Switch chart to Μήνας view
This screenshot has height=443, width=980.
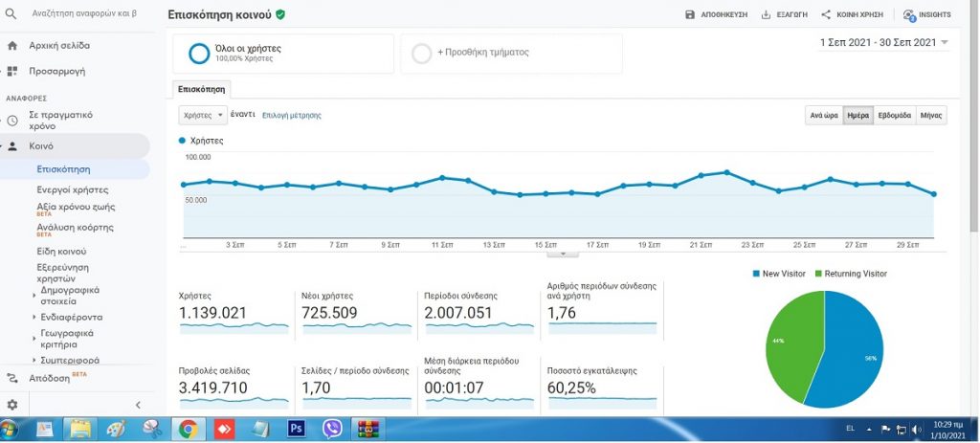click(x=931, y=115)
